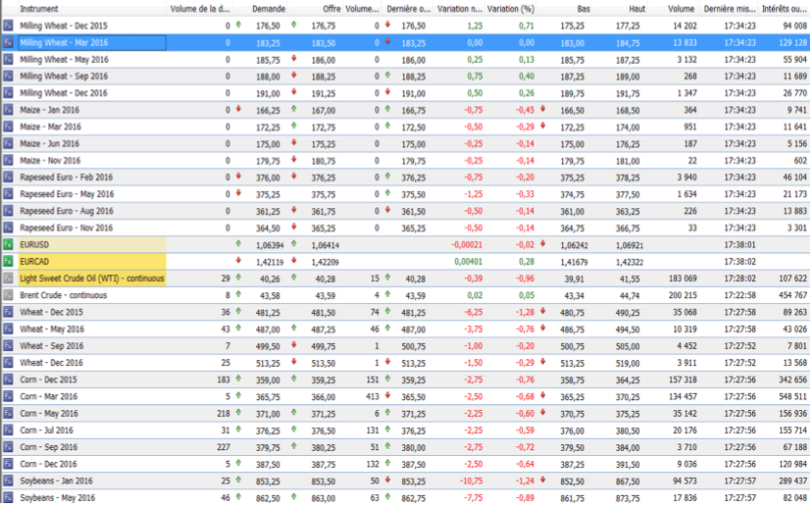The height and width of the screenshot is (507, 812).
Task: Click the futures icon beside Rapeseed Euro - Feb 2016
Action: tap(8, 177)
